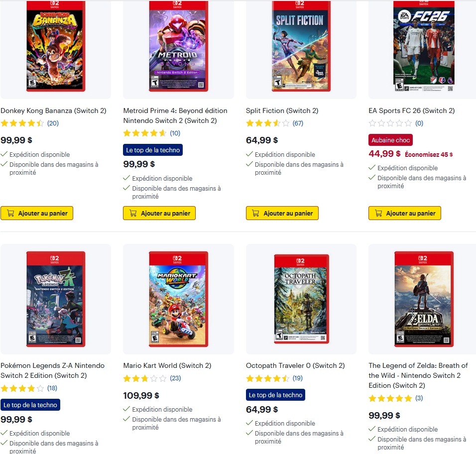Click the cart icon for Split Fiction

(255, 213)
